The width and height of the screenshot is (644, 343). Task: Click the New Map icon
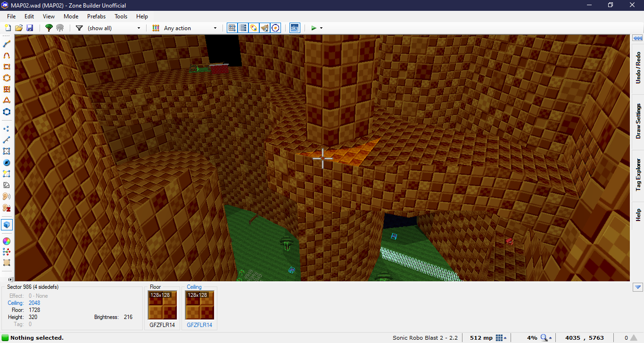[8, 28]
